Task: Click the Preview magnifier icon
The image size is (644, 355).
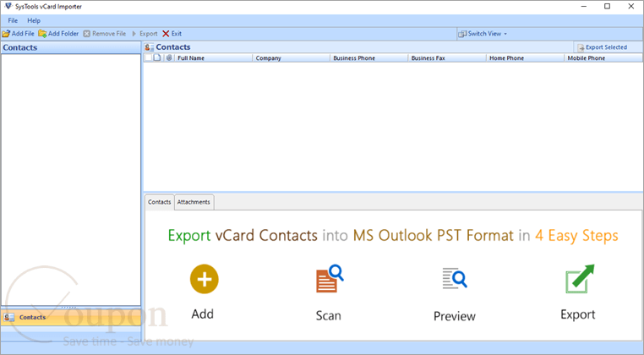Action: click(455, 278)
